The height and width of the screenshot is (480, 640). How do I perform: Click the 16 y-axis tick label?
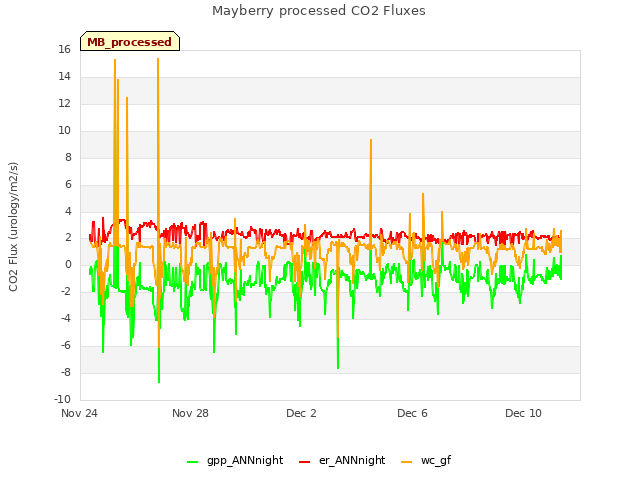[64, 50]
